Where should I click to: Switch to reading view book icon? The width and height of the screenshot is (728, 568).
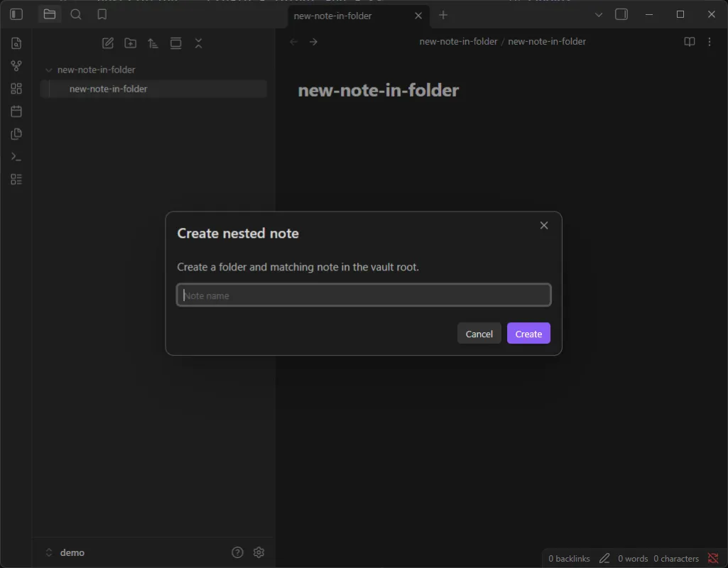pyautogui.click(x=690, y=42)
